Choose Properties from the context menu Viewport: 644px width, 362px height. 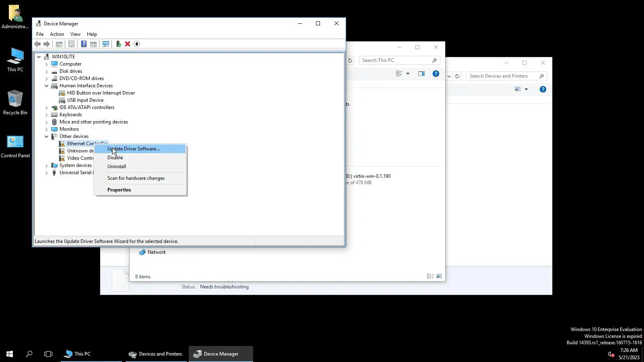point(140,190)
